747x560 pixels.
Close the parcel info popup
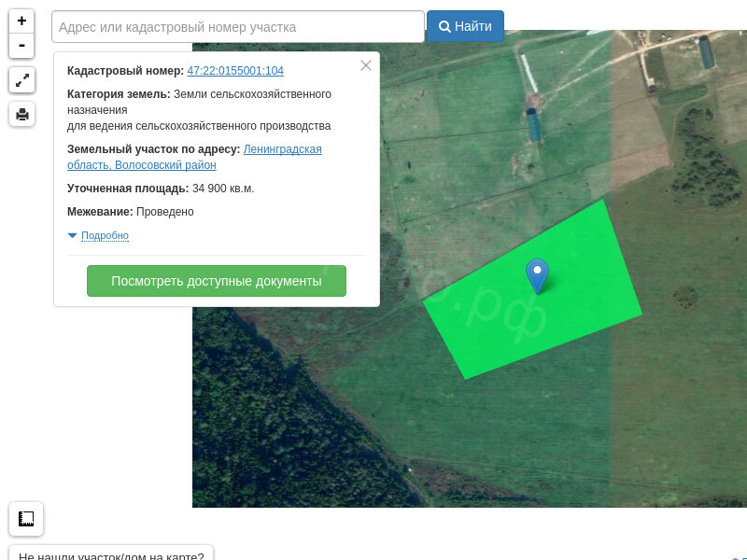pos(366,65)
